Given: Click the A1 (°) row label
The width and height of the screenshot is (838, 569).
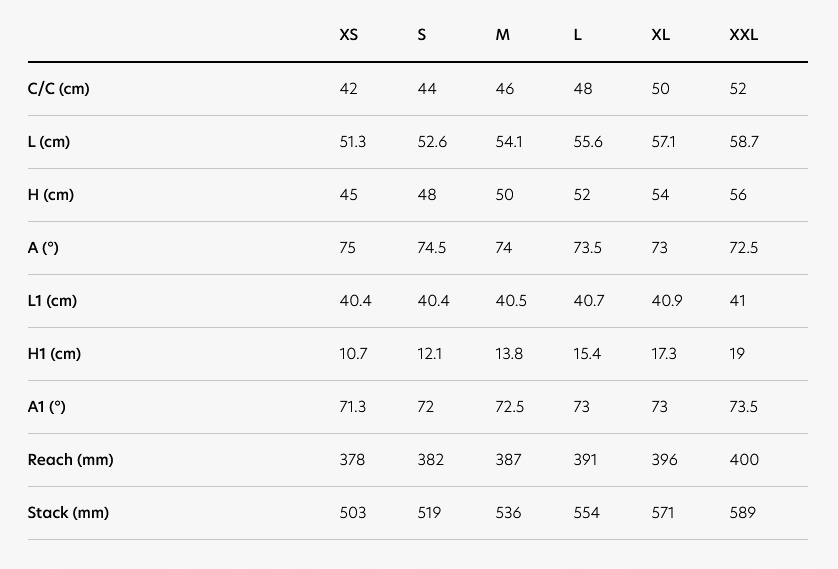Looking at the screenshot, I should pos(46,407).
